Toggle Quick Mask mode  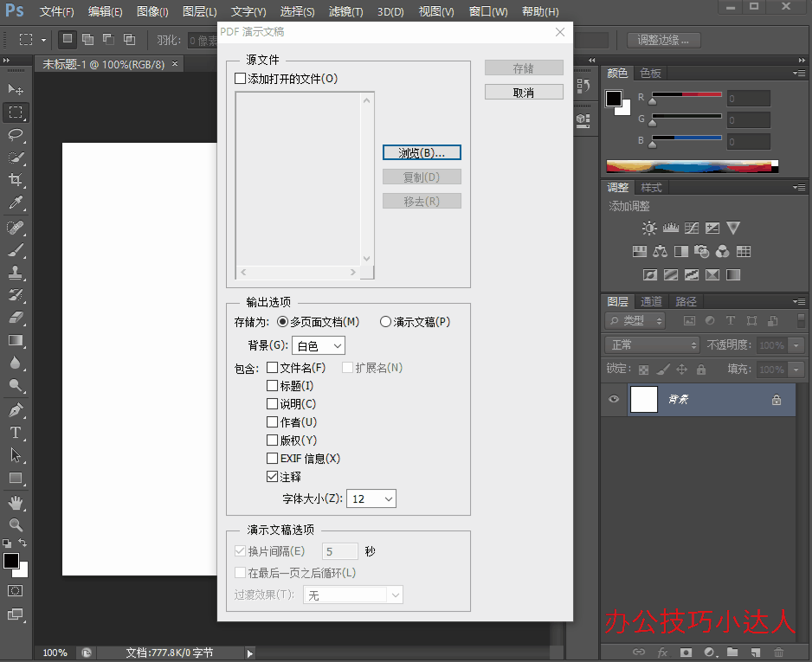(16, 590)
